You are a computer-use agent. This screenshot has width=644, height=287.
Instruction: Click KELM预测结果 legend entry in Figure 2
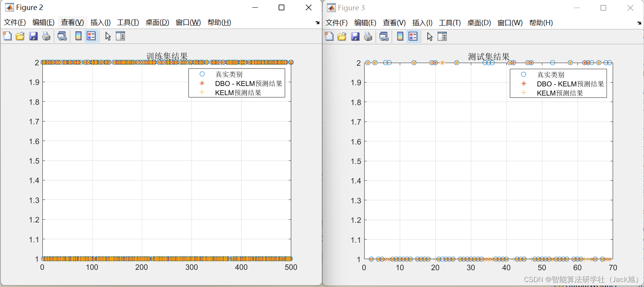pos(238,92)
